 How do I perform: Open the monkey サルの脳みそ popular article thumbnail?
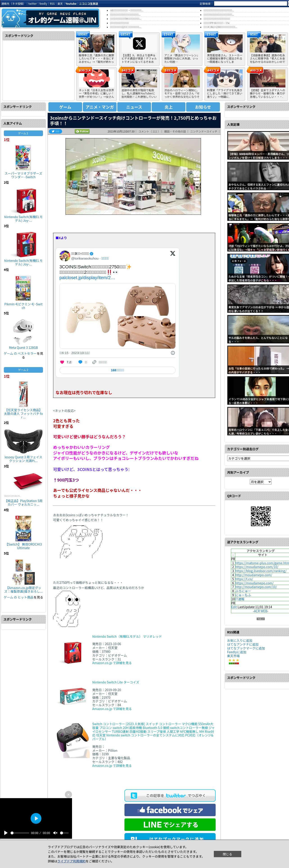coord(258,329)
